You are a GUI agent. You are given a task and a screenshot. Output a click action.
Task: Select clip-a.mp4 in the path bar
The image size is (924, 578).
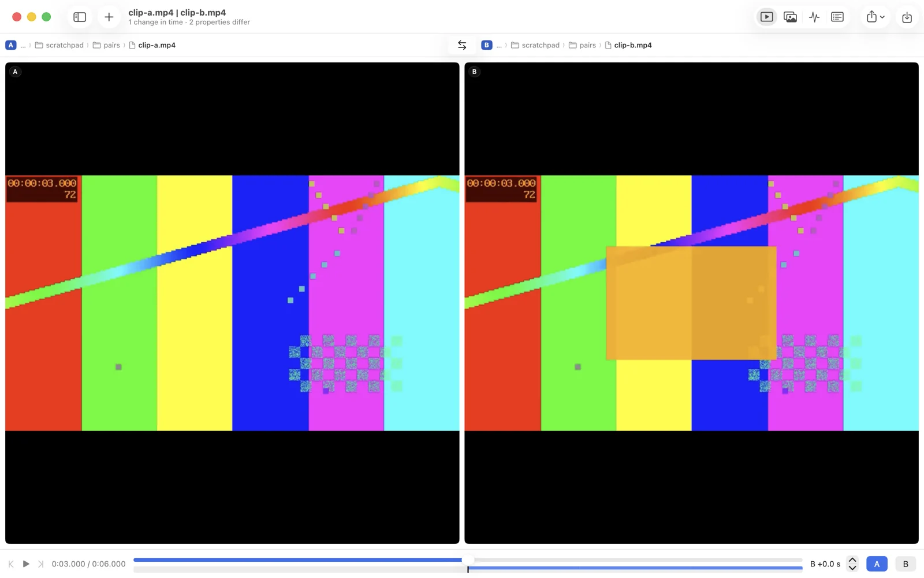coord(152,45)
